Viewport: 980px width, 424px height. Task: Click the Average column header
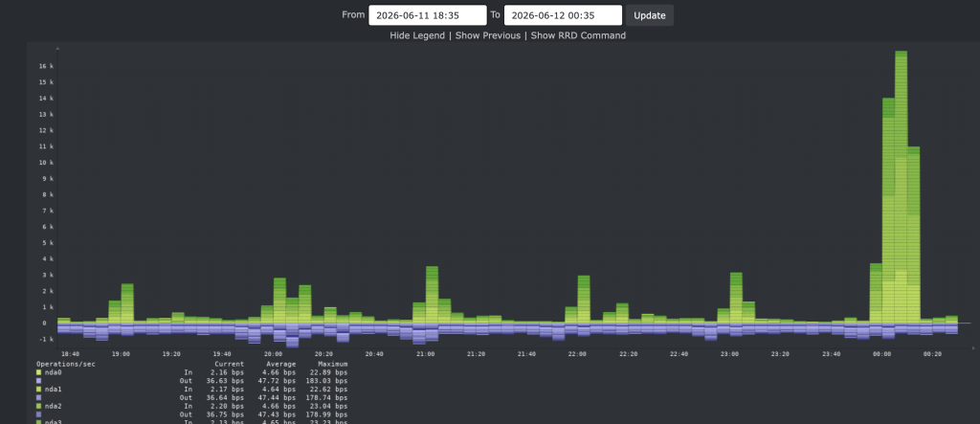pos(281,364)
